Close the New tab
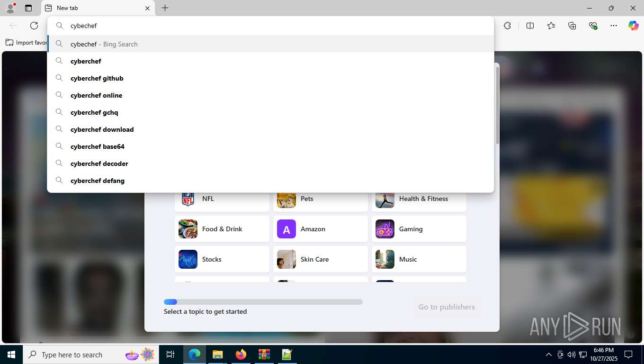 147,8
